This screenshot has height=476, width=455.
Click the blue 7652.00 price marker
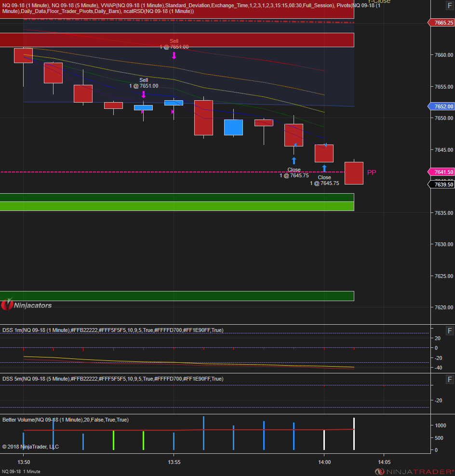point(442,106)
